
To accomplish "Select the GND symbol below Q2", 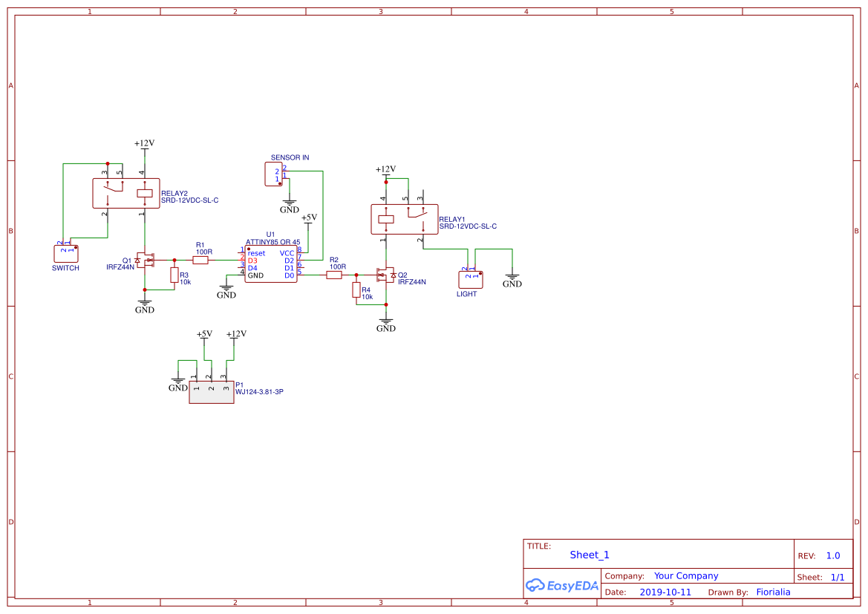I will pos(385,319).
